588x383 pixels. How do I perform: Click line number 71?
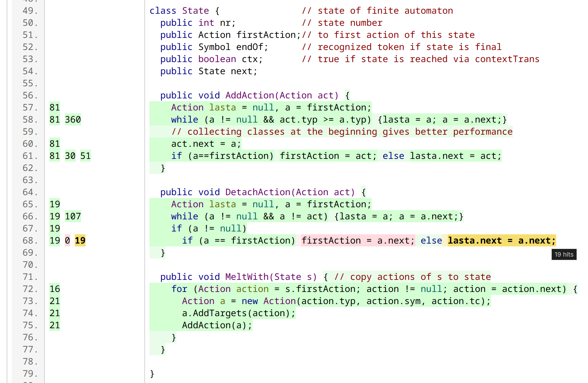(30, 277)
